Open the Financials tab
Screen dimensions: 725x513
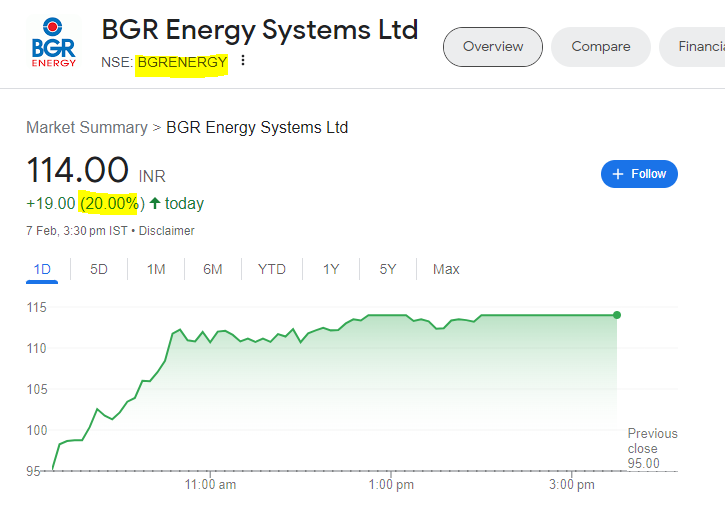click(x=694, y=47)
